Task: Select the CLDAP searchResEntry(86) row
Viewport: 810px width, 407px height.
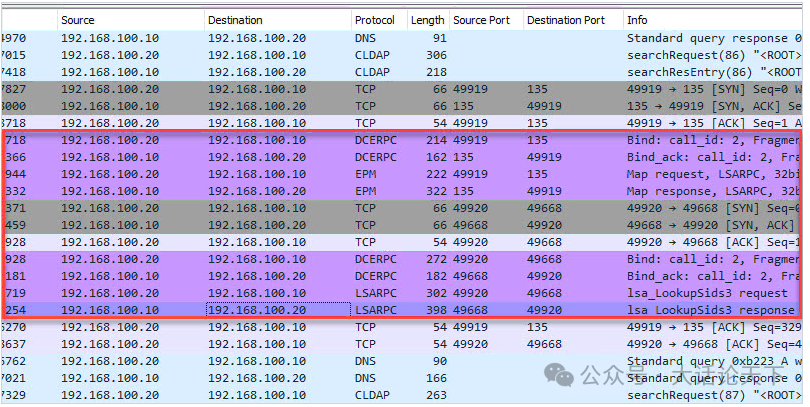Action: 402,72
